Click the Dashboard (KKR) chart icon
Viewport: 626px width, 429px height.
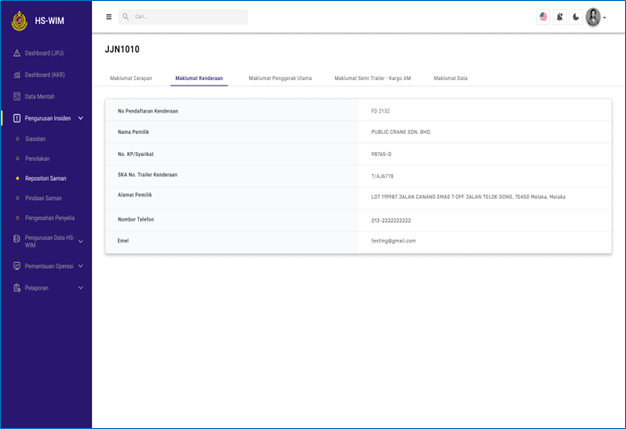click(x=16, y=75)
